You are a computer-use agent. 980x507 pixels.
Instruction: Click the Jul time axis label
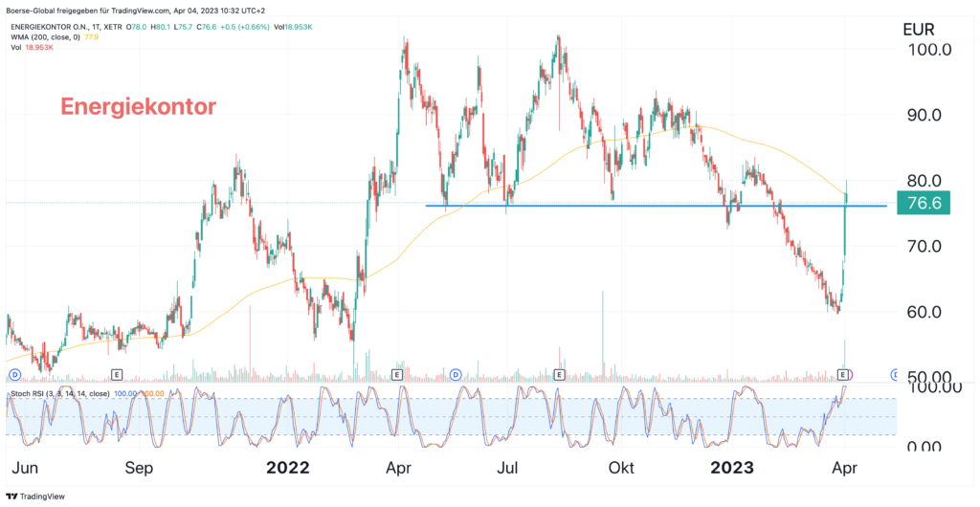[505, 468]
